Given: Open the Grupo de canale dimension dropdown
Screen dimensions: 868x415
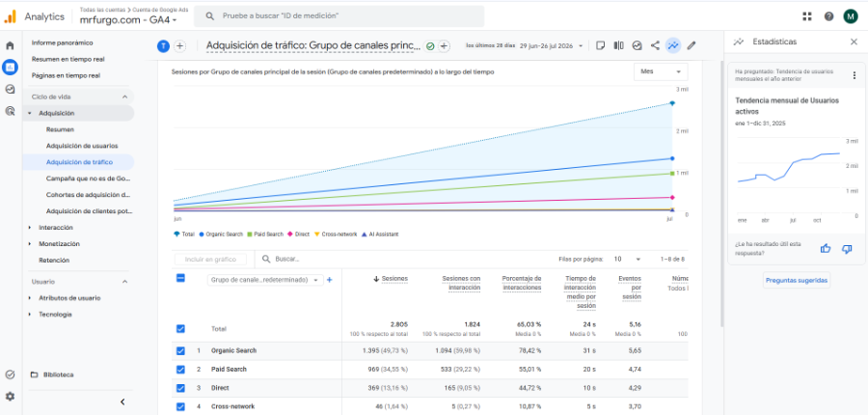Looking at the screenshot, I should coord(266,280).
